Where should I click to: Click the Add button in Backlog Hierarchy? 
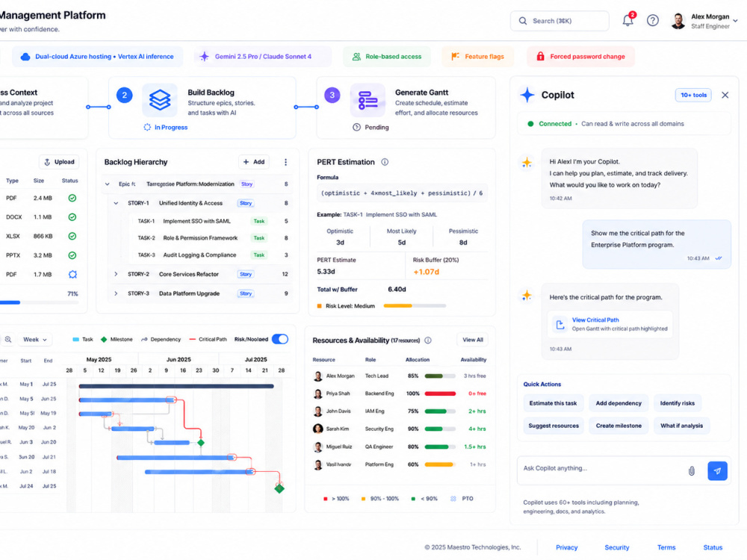click(253, 162)
